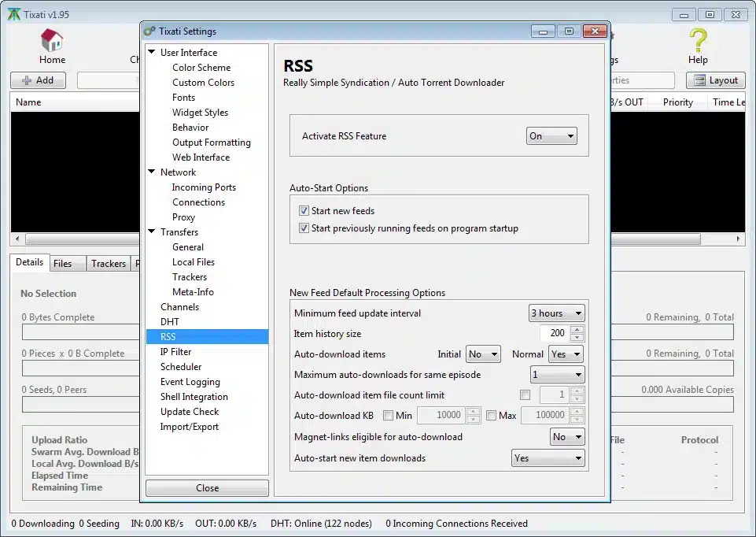Maximize the Tixati Settings dialog
Image resolution: width=756 pixels, height=537 pixels.
click(x=569, y=31)
